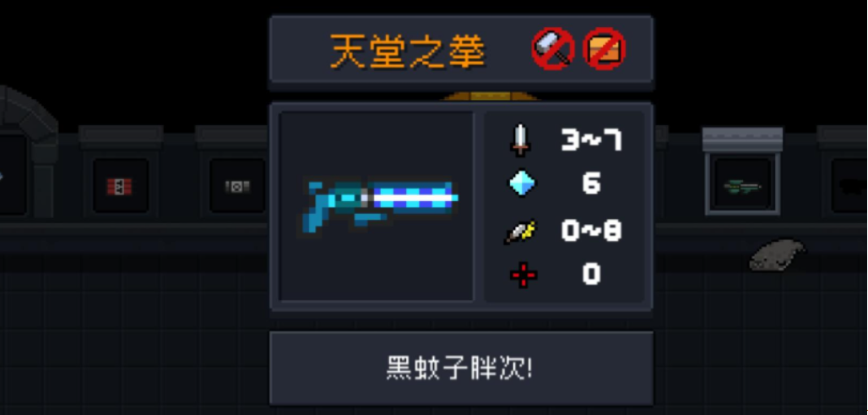Click the weapon name 天堂之拳
Screen dimensions: 868x415
click(408, 52)
